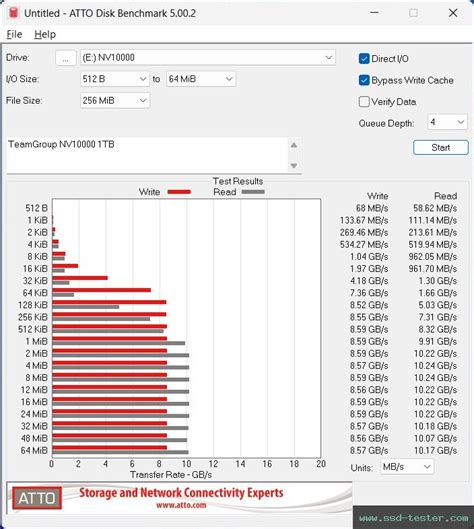Click the description scroll down arrow
Image resolution: width=474 pixels, height=529 pixels.
pos(294,166)
